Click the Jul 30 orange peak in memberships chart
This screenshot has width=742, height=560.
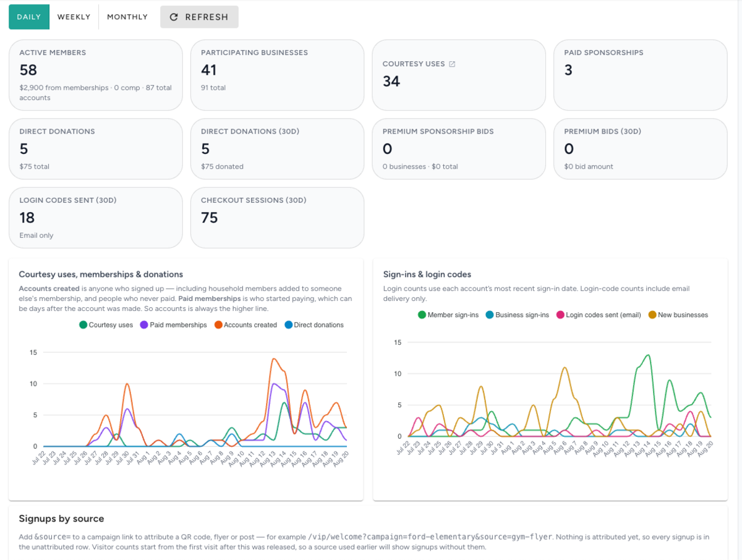pyautogui.click(x=127, y=384)
